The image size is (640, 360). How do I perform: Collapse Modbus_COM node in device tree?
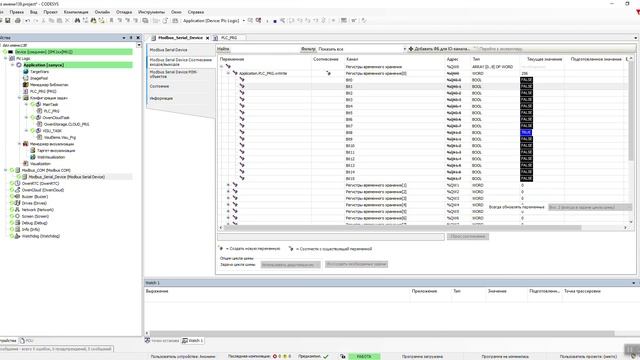click(6, 170)
